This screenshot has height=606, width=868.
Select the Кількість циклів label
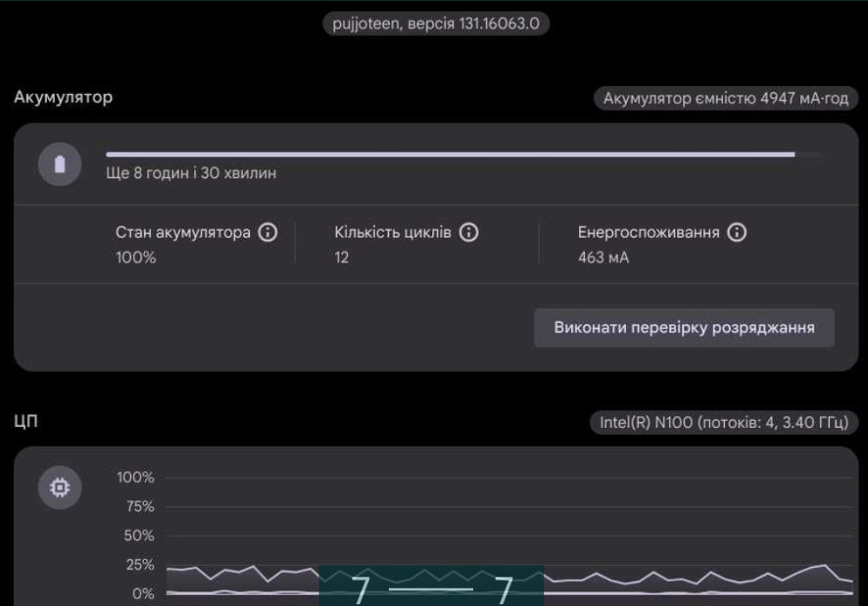pos(392,233)
